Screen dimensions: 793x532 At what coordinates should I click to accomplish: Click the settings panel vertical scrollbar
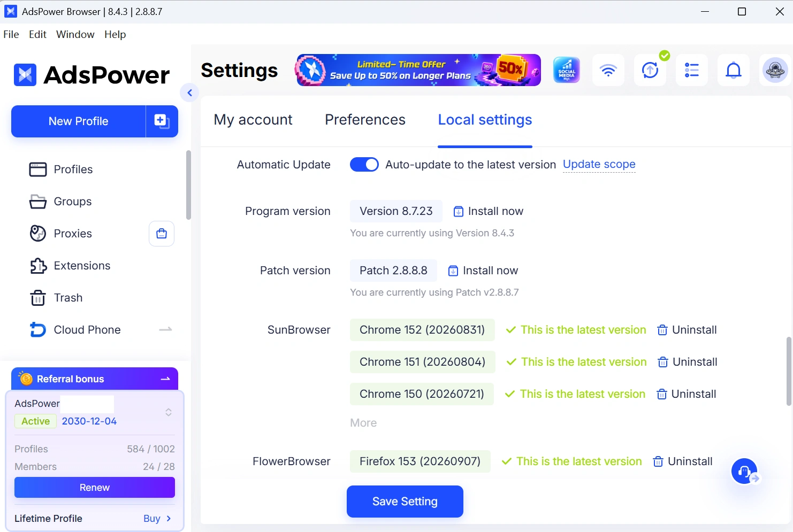789,371
